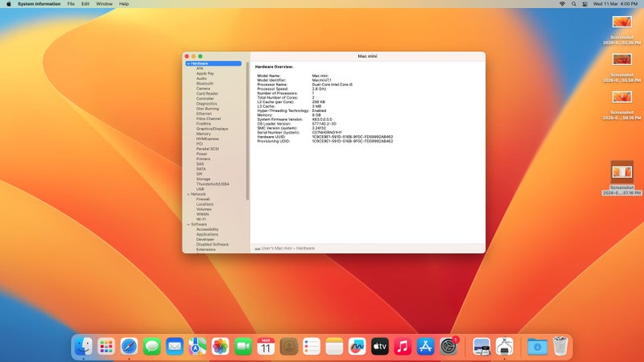
Task: Open Messages in the Dock
Action: [x=152, y=347]
